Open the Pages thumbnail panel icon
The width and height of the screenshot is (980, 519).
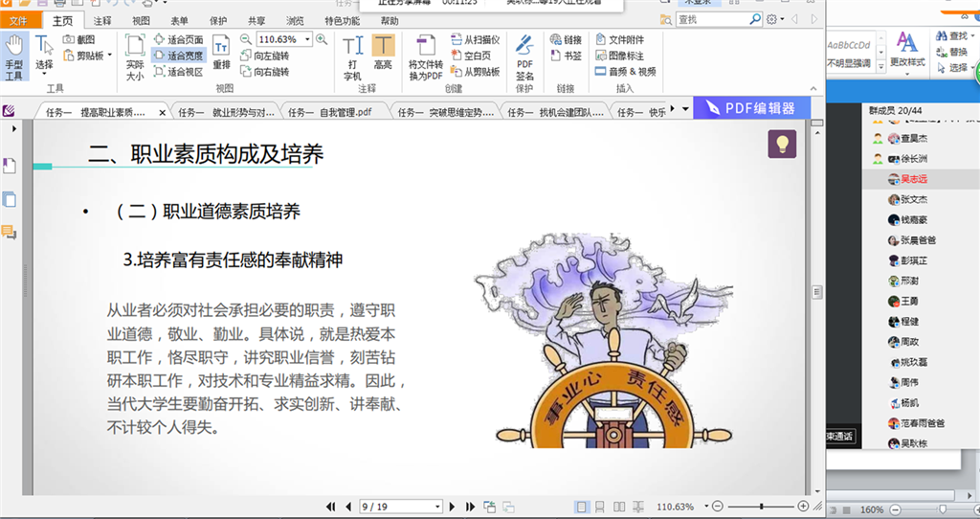[10, 199]
